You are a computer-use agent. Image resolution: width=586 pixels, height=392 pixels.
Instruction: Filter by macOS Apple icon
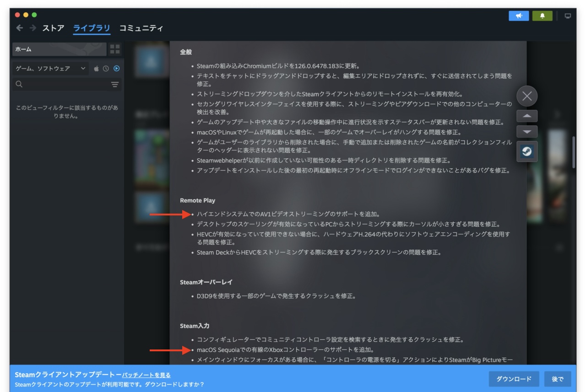pyautogui.click(x=97, y=69)
